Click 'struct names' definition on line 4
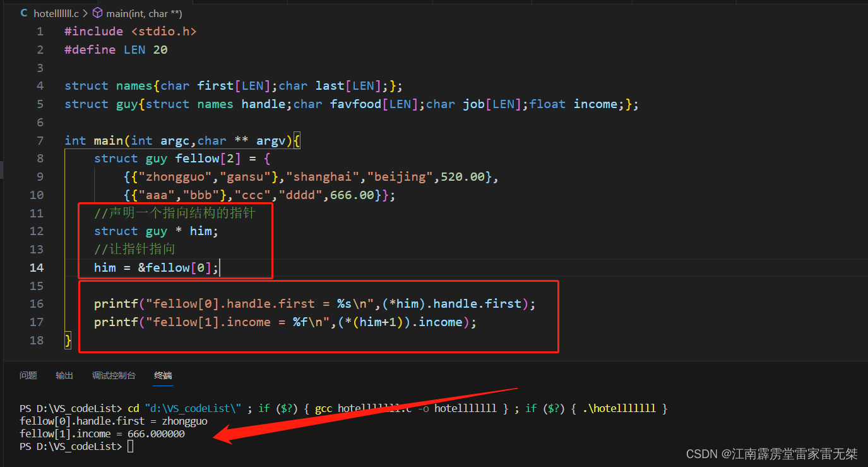 234,86
